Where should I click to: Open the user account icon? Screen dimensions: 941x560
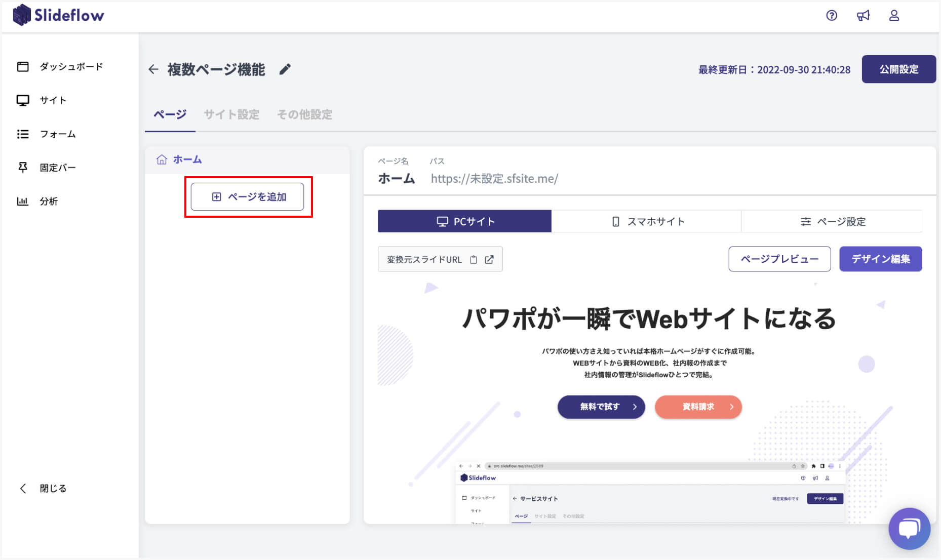coord(894,16)
